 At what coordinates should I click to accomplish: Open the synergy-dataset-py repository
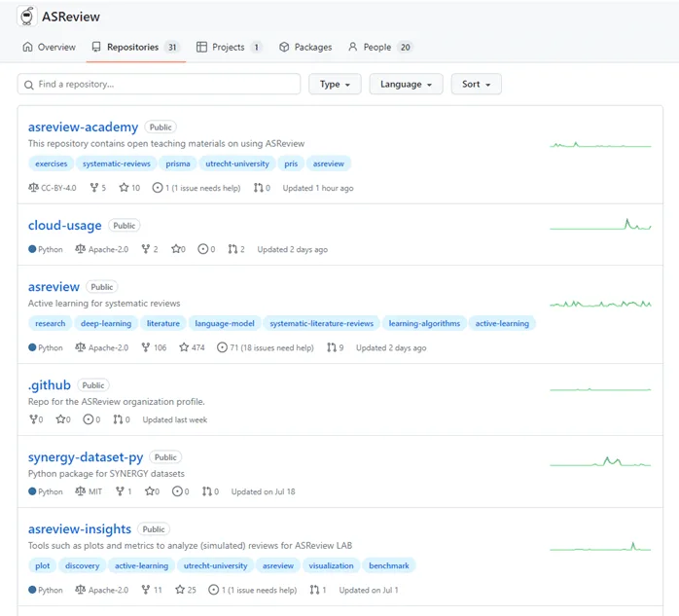click(x=86, y=457)
